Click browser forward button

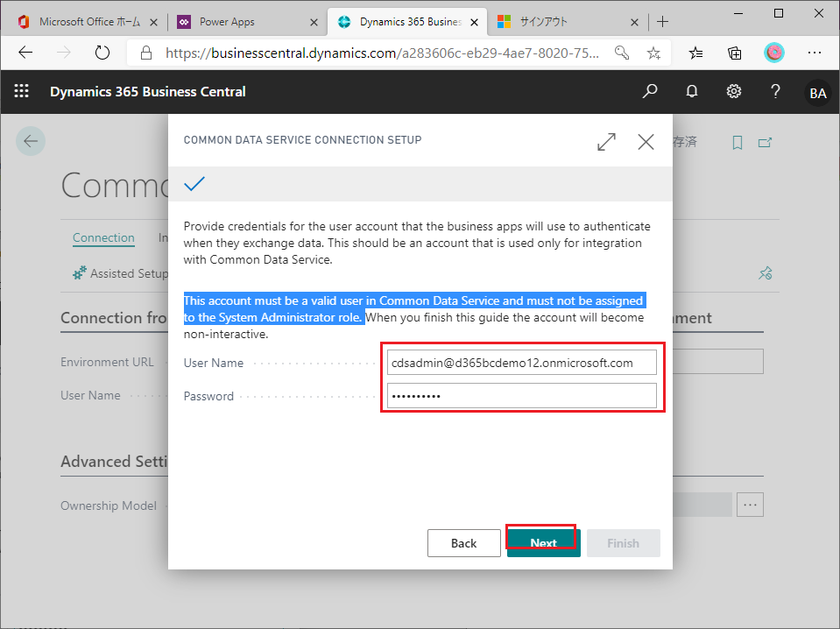point(64,53)
